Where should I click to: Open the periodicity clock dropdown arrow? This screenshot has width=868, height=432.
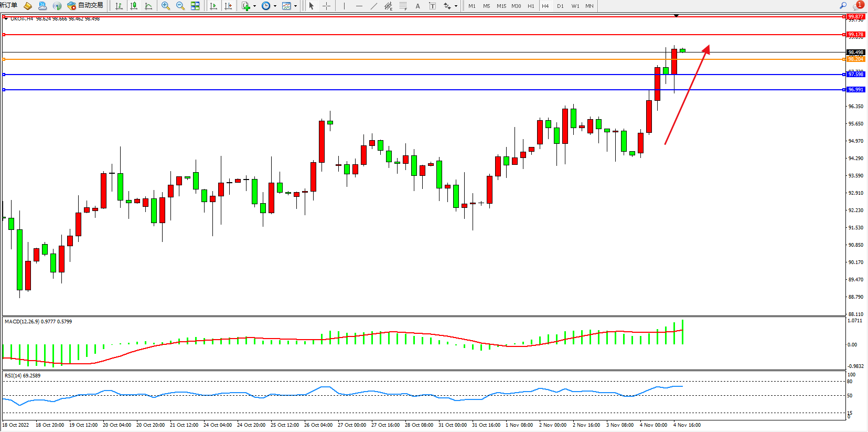pyautogui.click(x=275, y=6)
